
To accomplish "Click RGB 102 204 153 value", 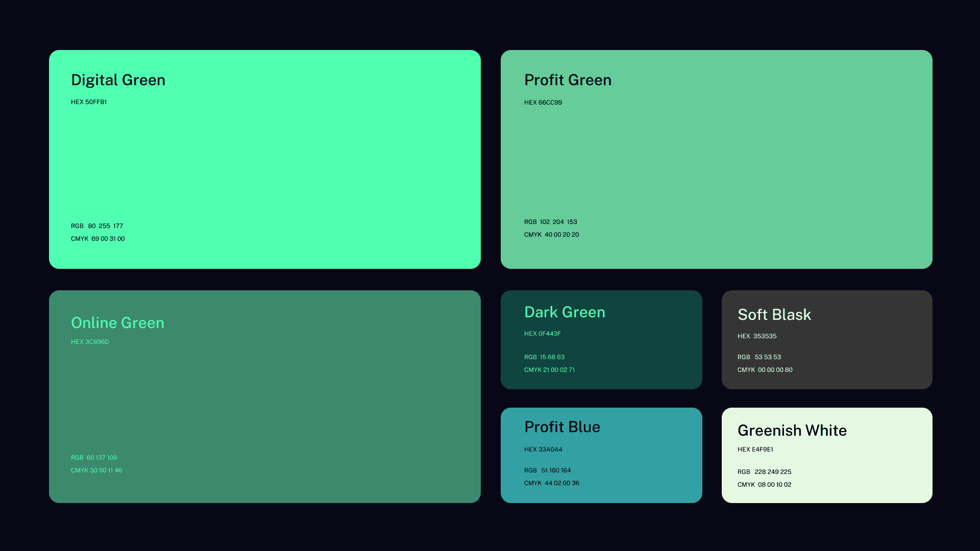I will pos(551,222).
